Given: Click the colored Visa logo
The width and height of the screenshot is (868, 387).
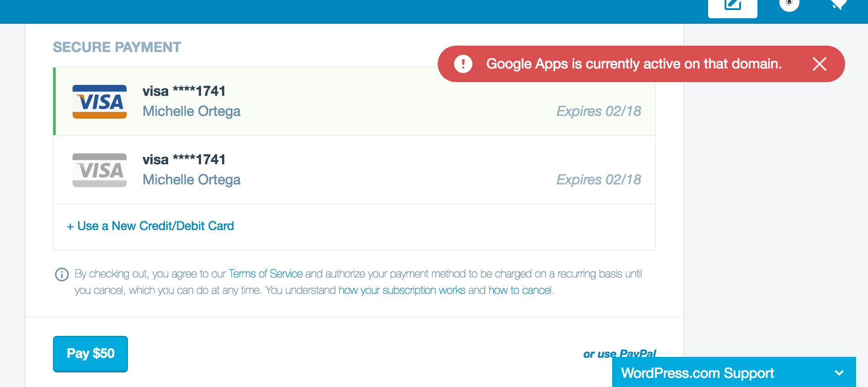Looking at the screenshot, I should click(x=100, y=102).
